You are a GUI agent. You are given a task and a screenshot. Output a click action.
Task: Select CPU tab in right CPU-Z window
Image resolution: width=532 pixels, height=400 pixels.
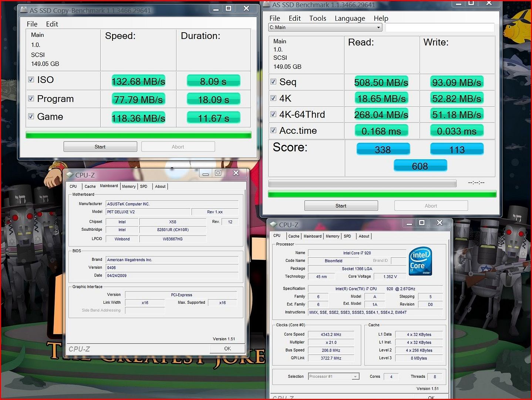coord(277,236)
